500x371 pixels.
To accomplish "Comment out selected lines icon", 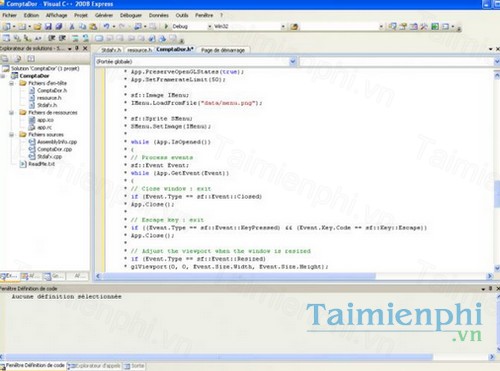I will (75, 38).
